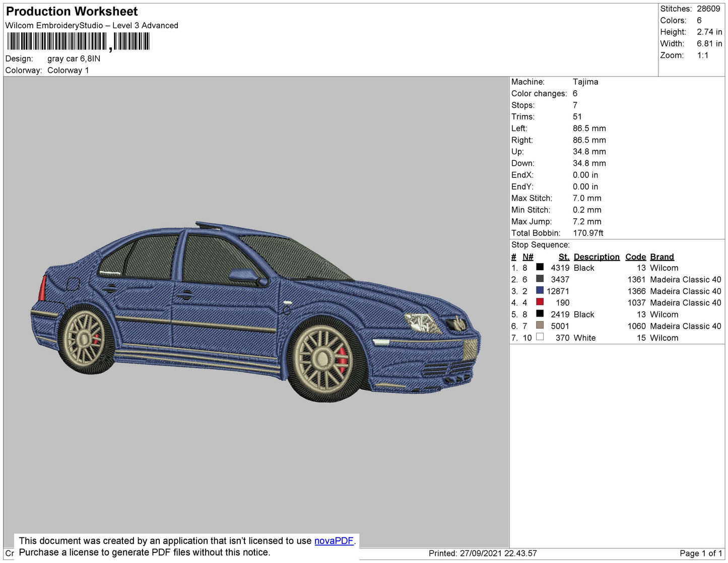728x563 pixels.
Task: Click the novaPDF link
Action: (x=334, y=541)
